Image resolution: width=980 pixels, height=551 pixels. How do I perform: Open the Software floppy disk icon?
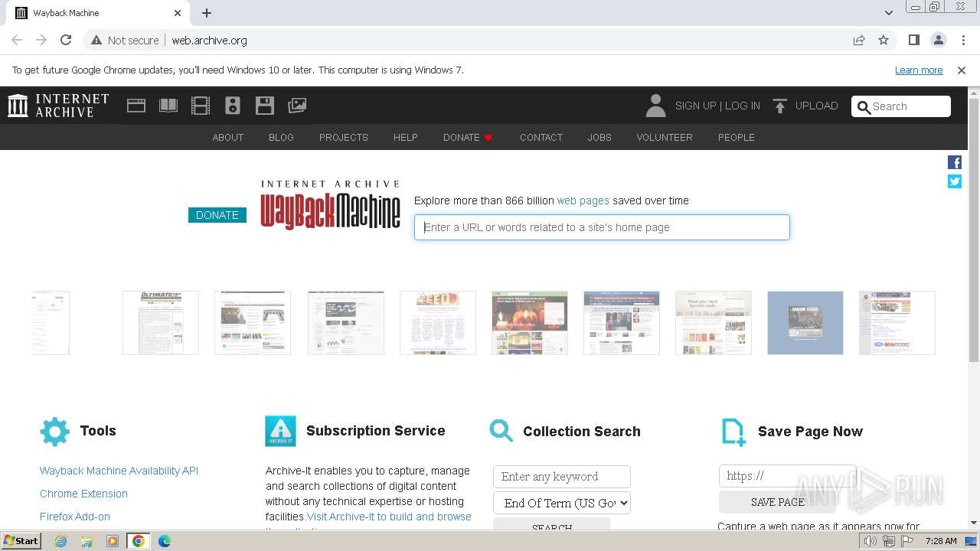click(265, 106)
